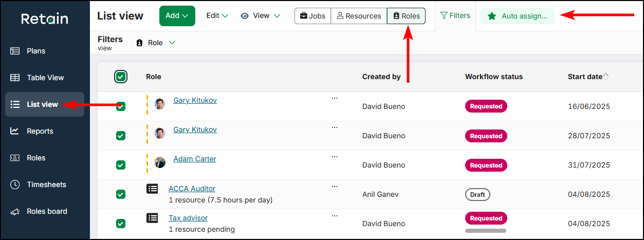The height and width of the screenshot is (240, 644).
Task: Open Plans from the sidebar
Action: pyautogui.click(x=36, y=51)
